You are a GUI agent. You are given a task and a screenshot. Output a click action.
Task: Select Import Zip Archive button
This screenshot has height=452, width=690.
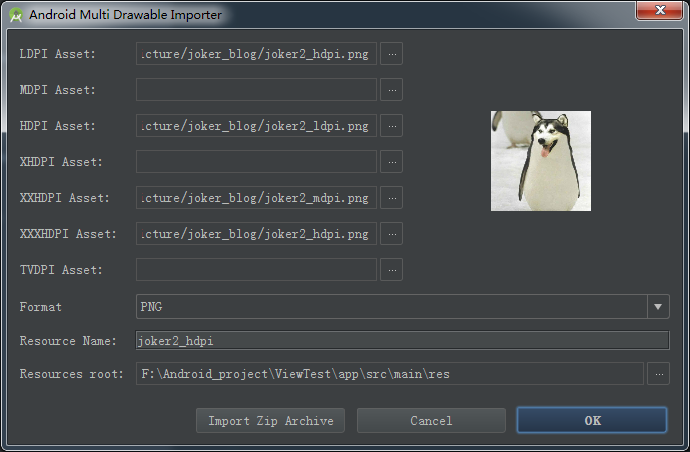(271, 420)
